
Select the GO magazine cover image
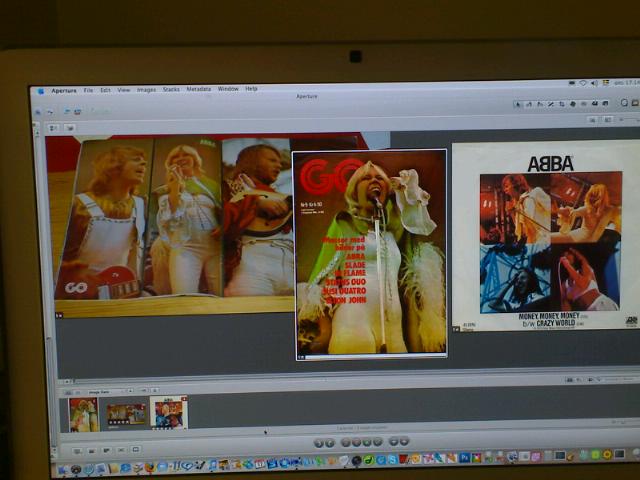click(x=369, y=252)
